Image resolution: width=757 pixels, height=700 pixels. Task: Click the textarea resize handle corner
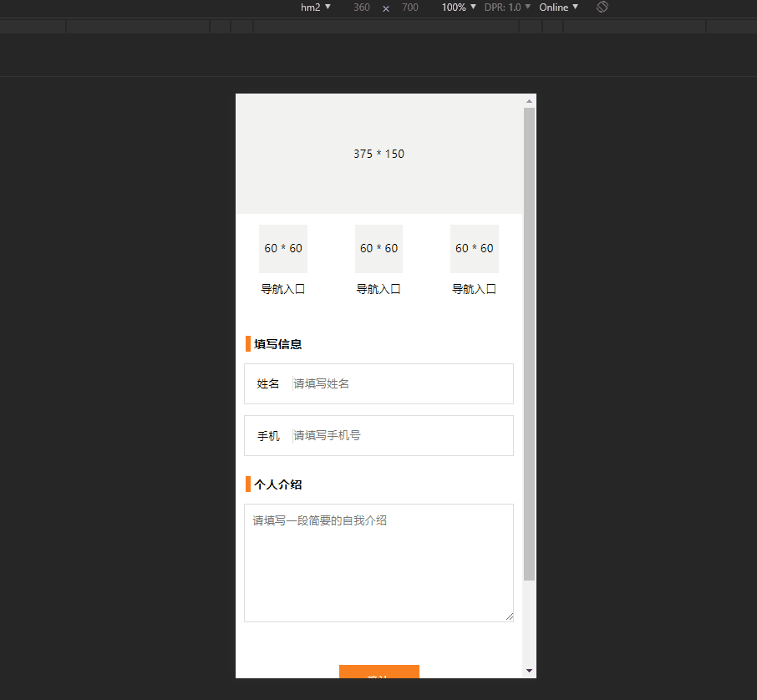click(x=510, y=616)
